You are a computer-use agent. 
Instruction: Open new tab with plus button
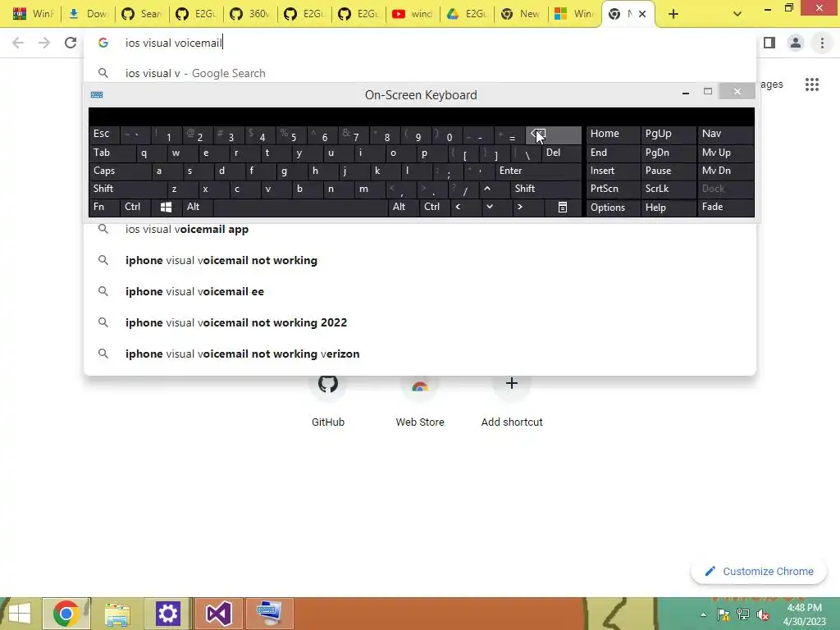[673, 14]
